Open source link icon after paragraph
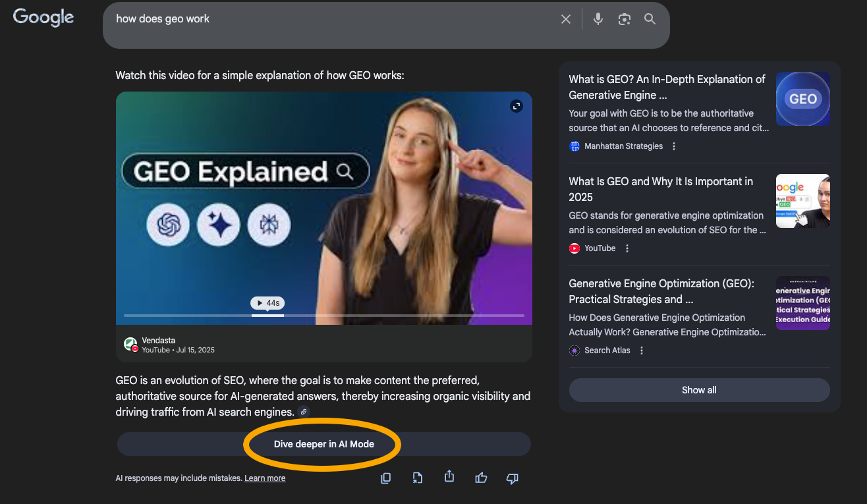This screenshot has width=867, height=504. coord(304,412)
